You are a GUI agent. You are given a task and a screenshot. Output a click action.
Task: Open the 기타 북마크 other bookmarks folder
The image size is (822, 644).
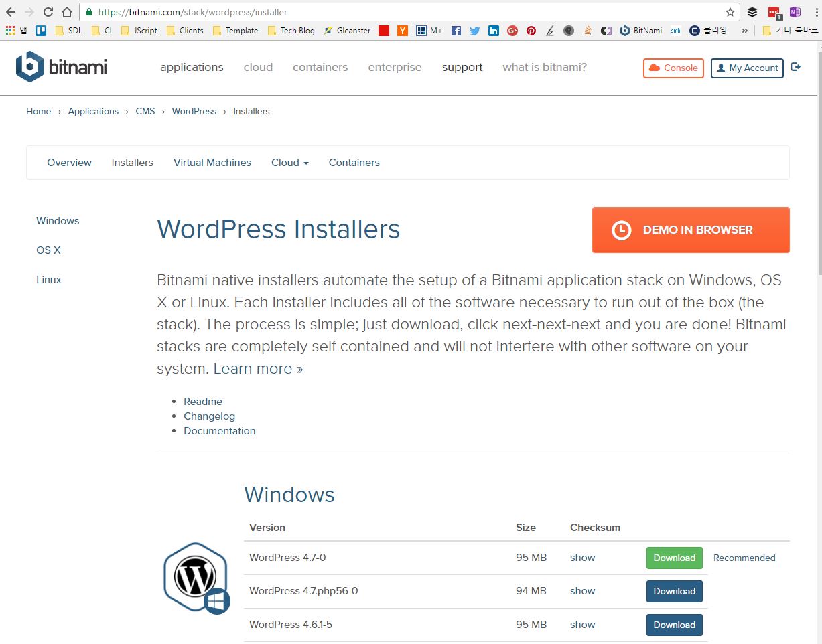click(x=791, y=31)
